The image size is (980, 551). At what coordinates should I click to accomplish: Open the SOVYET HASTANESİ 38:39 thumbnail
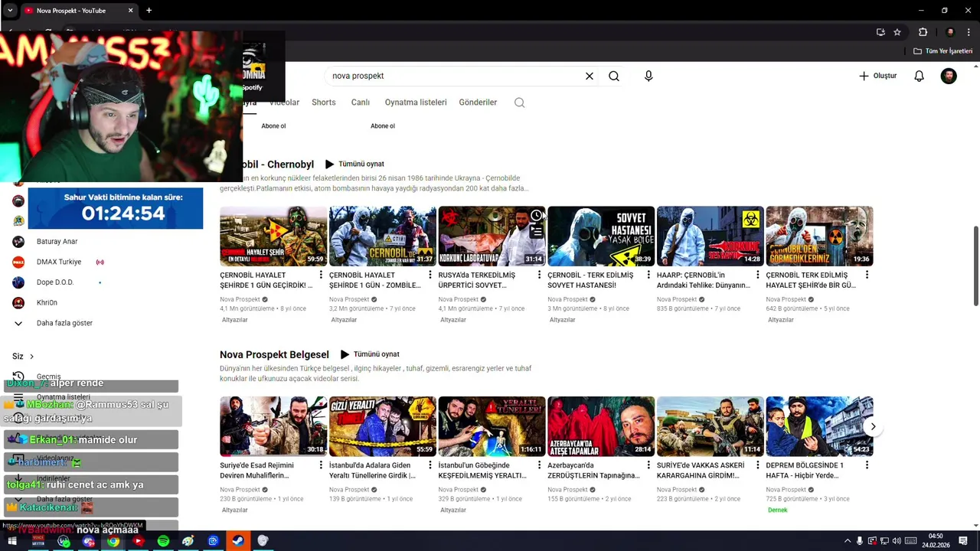pyautogui.click(x=601, y=236)
